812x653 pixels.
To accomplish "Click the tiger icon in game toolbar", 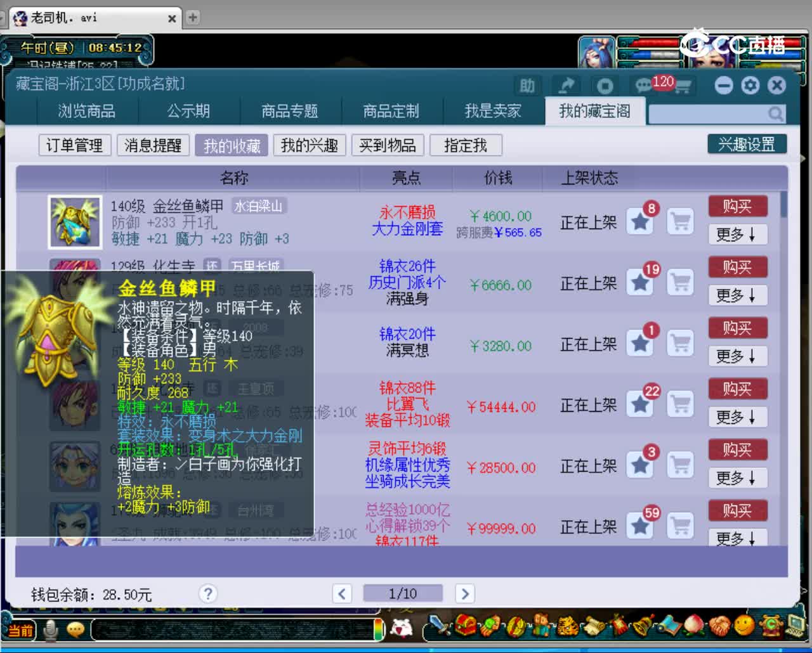I will (568, 626).
